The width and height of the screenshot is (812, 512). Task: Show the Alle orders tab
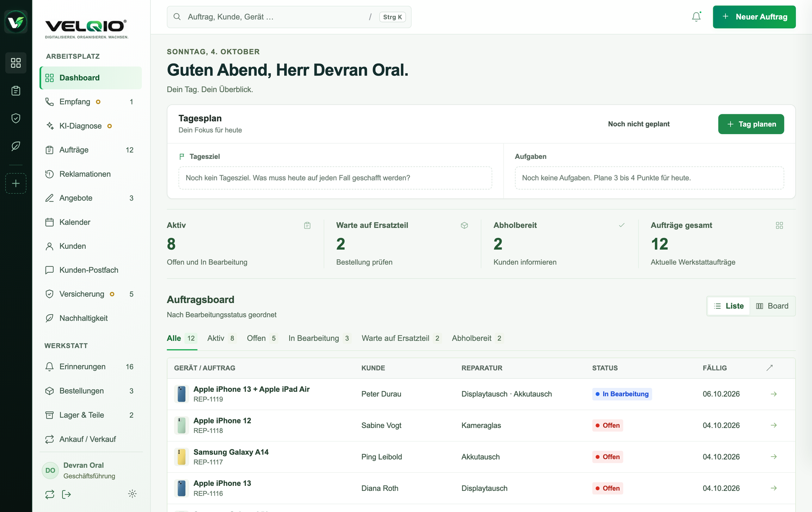point(182,338)
